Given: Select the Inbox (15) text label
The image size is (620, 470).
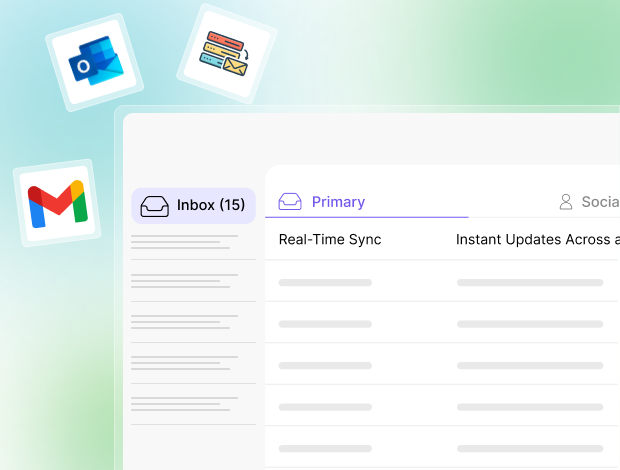Looking at the screenshot, I should click(x=211, y=205).
